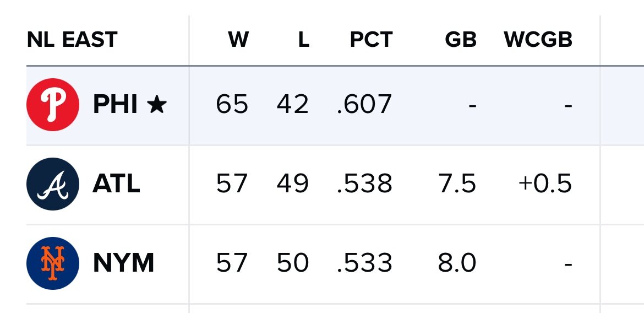Sort by the GB column header
The width and height of the screenshot is (644, 313).
coord(461,40)
